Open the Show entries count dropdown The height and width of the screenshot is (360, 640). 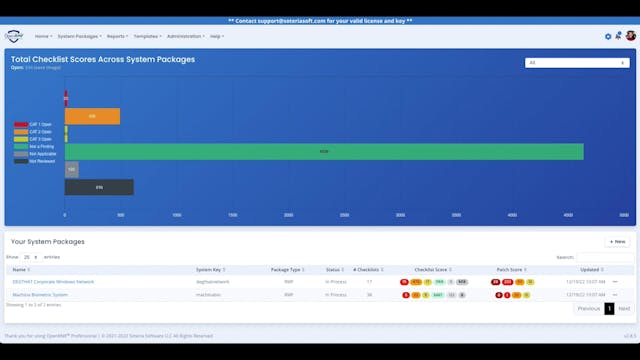[31, 257]
